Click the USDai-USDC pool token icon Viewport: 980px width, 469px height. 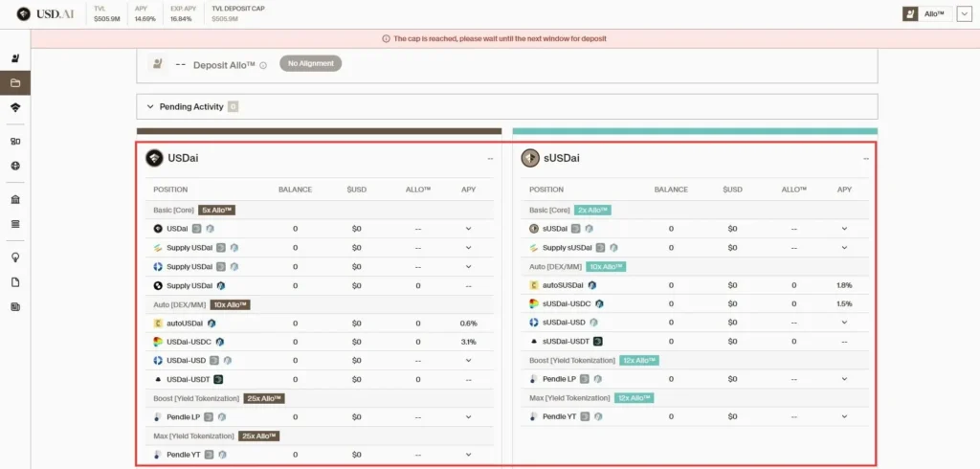[158, 342]
